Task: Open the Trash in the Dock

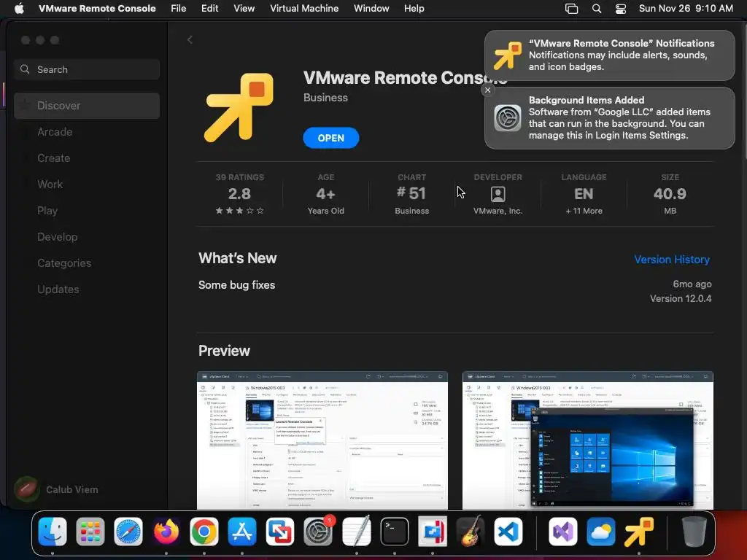Action: click(694, 532)
